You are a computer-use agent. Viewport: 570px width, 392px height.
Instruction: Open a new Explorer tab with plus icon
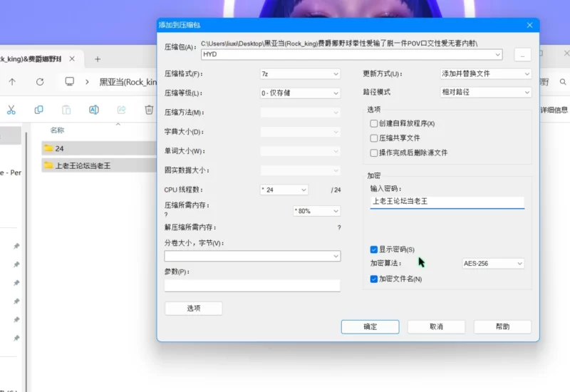98,58
